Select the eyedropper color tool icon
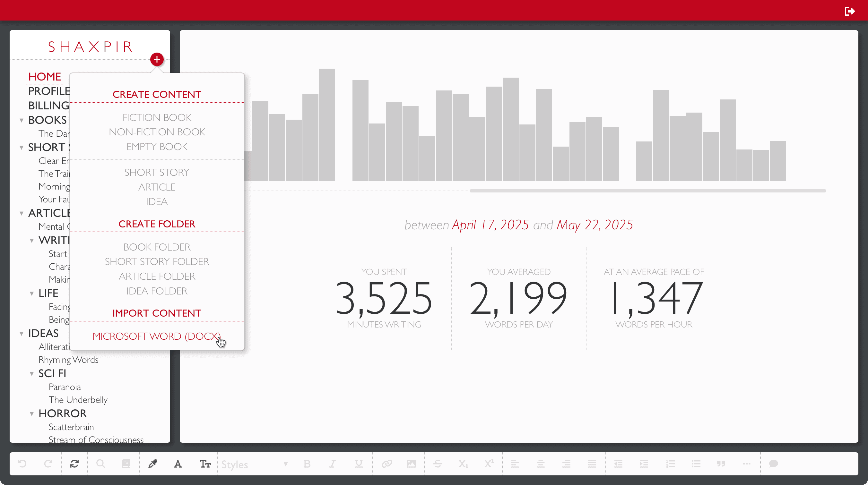 click(x=153, y=464)
